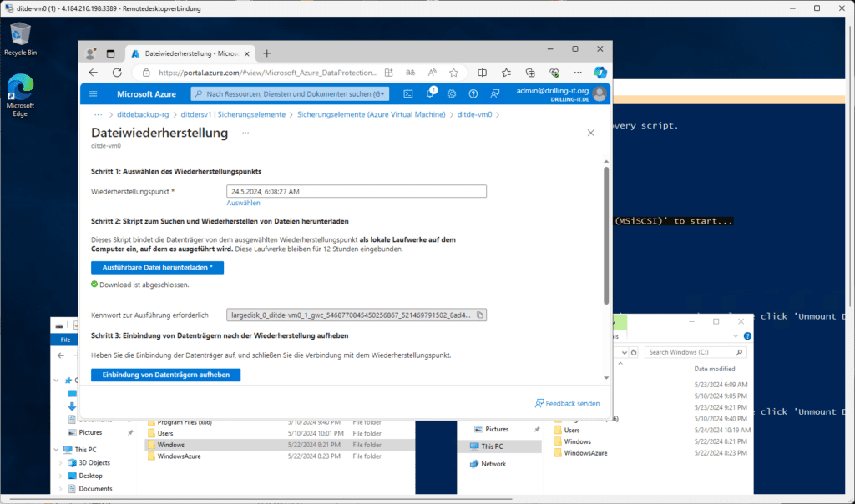Open Azure portal settings gear

452,93
